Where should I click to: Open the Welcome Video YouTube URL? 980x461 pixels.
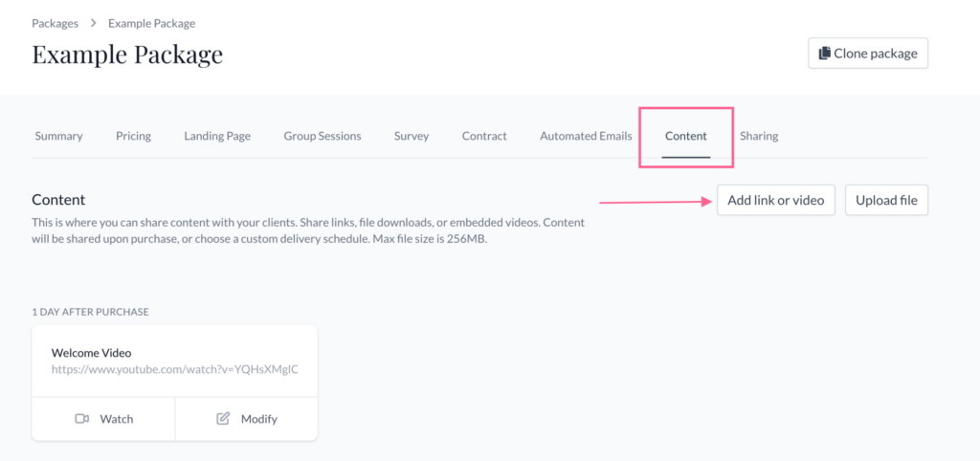pos(181,369)
